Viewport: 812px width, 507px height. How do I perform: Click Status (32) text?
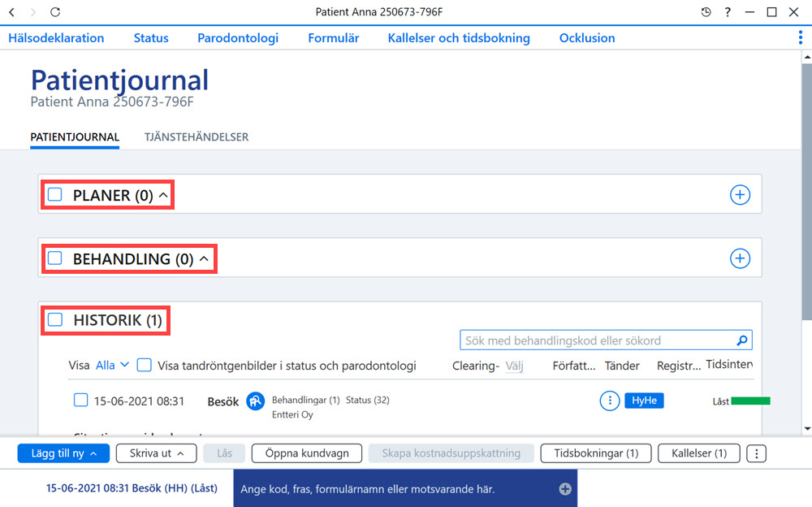368,401
